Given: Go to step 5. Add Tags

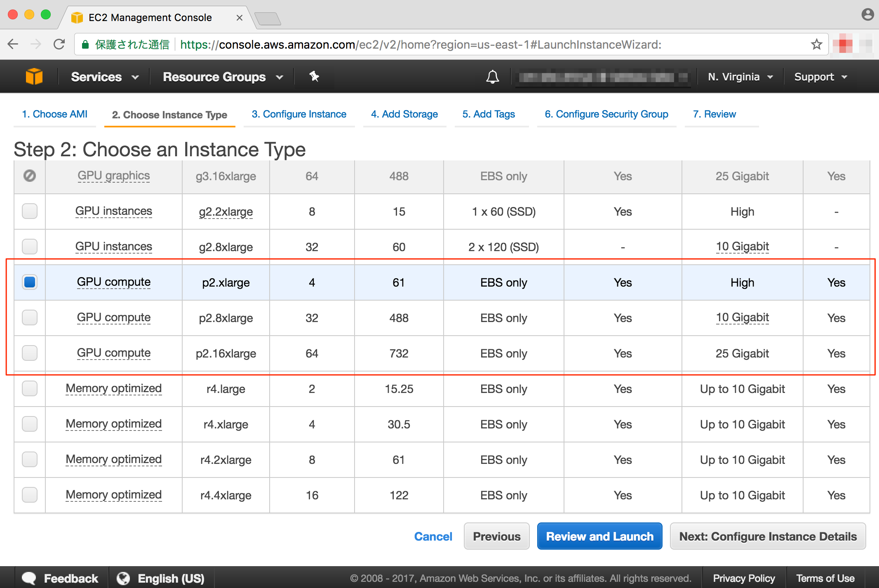Looking at the screenshot, I should (x=489, y=114).
